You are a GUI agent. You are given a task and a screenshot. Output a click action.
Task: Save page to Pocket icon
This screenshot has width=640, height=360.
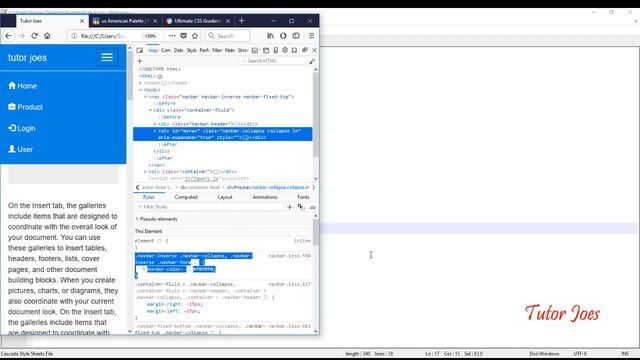click(x=184, y=36)
